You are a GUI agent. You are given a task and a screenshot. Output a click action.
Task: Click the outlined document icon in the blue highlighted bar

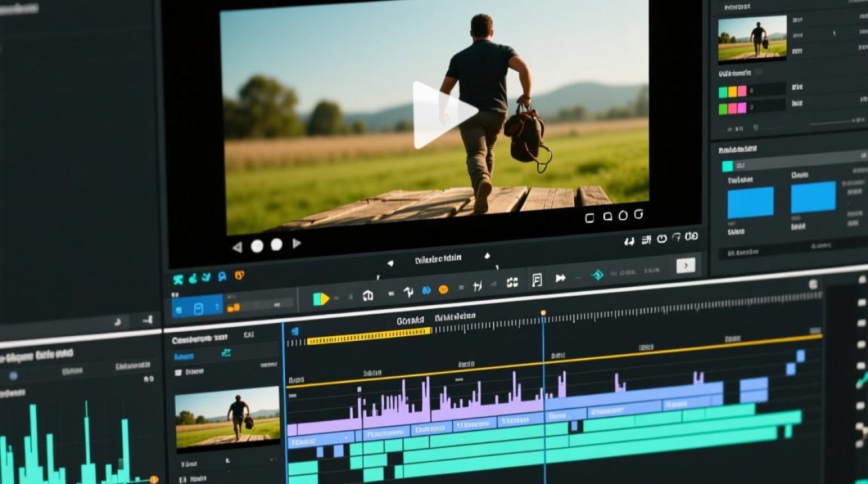click(198, 308)
